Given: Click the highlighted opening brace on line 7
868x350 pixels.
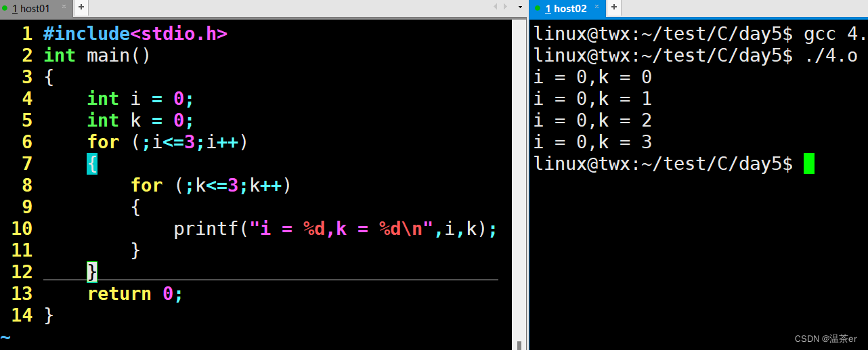Looking at the screenshot, I should [x=92, y=164].
